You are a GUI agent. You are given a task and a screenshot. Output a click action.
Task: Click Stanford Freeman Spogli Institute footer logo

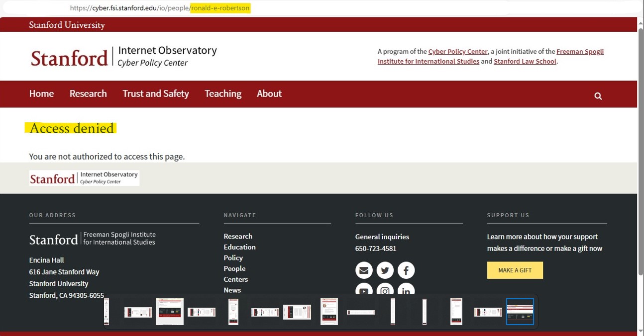93,239
